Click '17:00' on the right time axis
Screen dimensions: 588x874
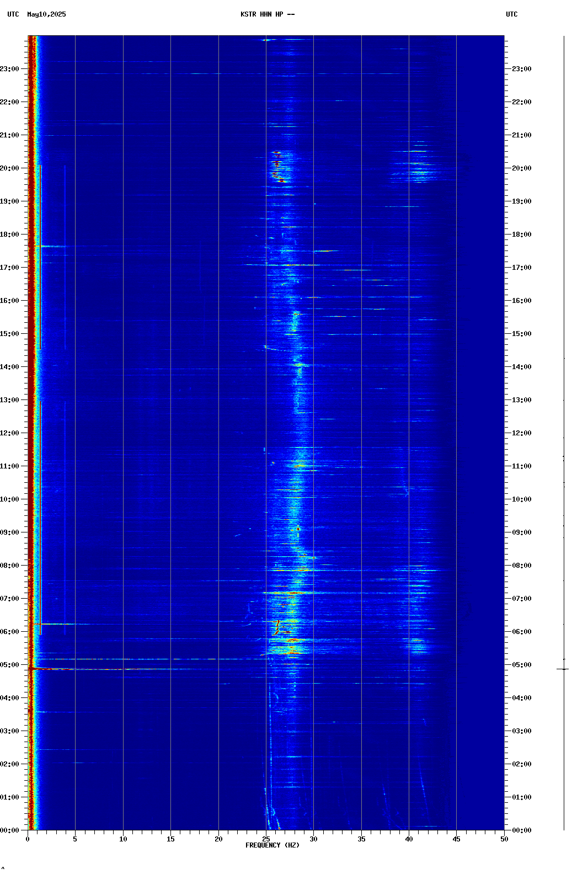point(522,268)
